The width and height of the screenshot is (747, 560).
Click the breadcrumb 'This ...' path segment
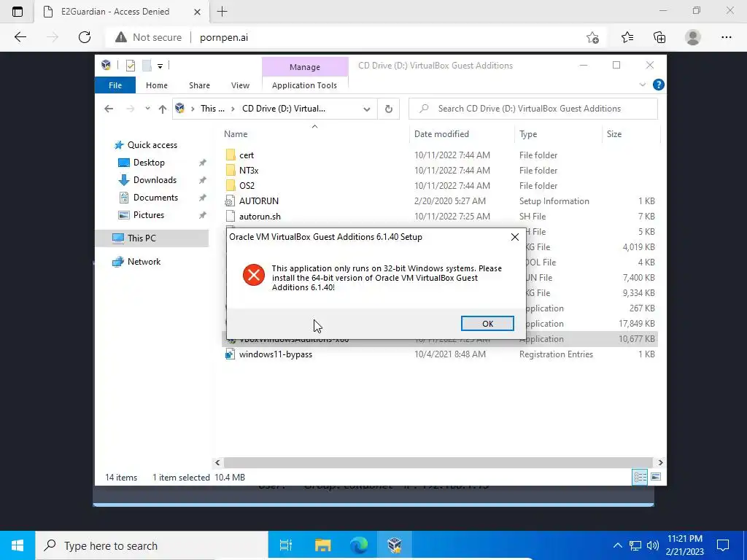[212, 109]
